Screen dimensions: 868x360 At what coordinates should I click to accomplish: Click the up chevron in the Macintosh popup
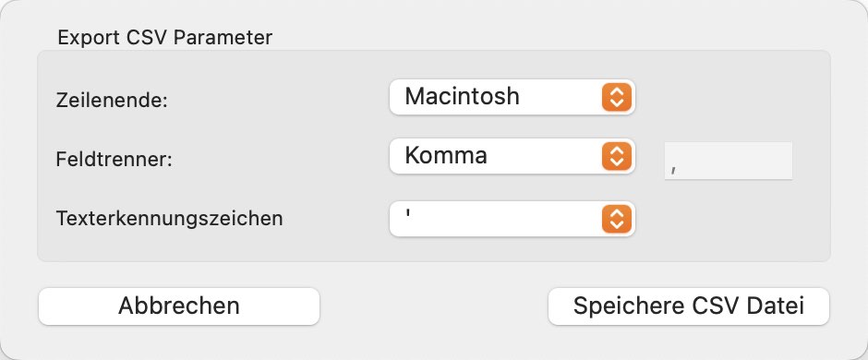(x=617, y=91)
